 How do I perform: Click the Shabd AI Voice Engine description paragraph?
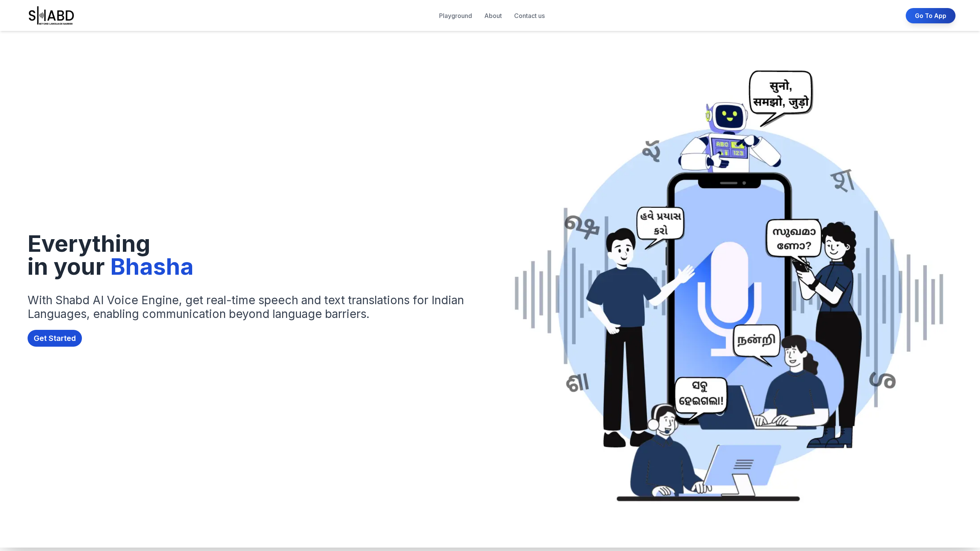pyautogui.click(x=246, y=307)
